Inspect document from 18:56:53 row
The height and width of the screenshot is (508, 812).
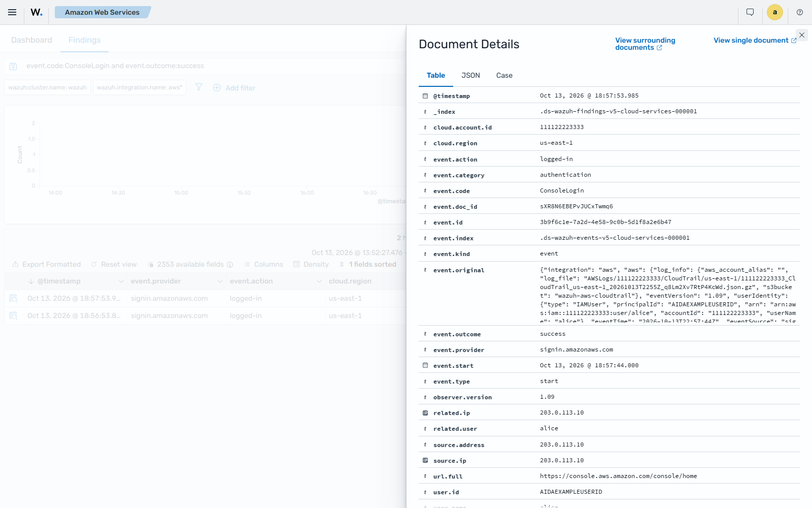coord(14,316)
